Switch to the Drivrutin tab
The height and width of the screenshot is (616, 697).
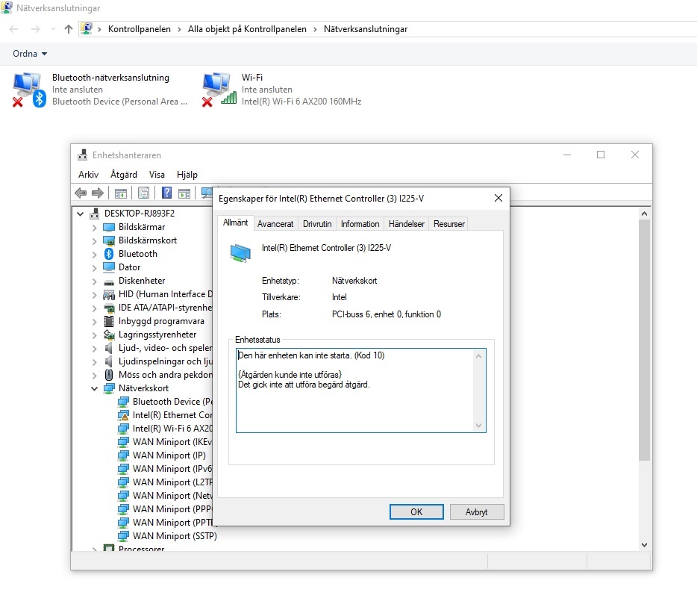317,224
